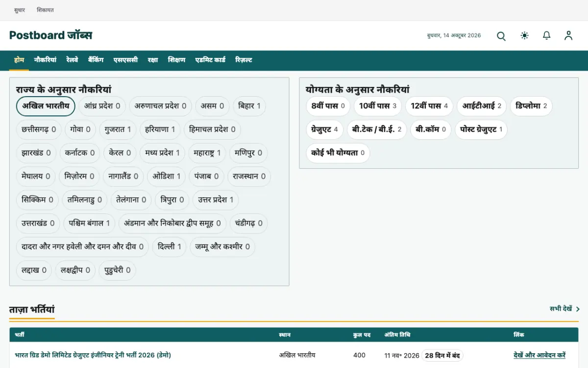This screenshot has width=588, height=368.
Task: Open the user account icon
Action: pyautogui.click(x=568, y=35)
